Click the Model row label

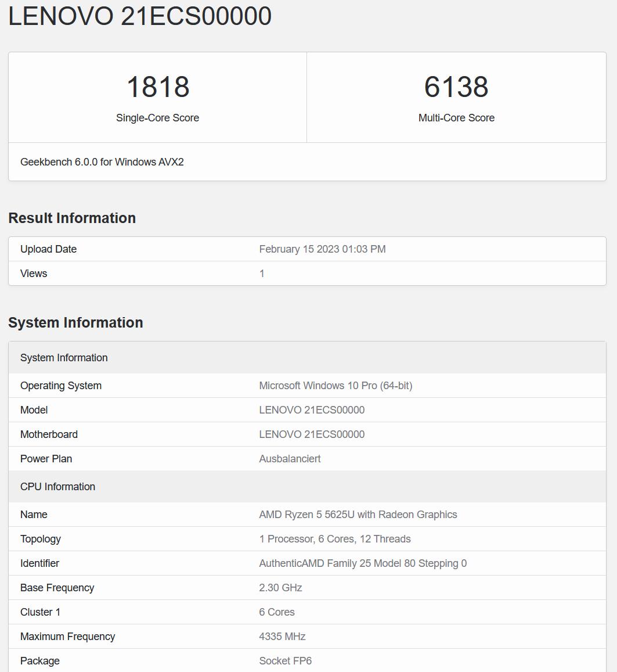34,410
